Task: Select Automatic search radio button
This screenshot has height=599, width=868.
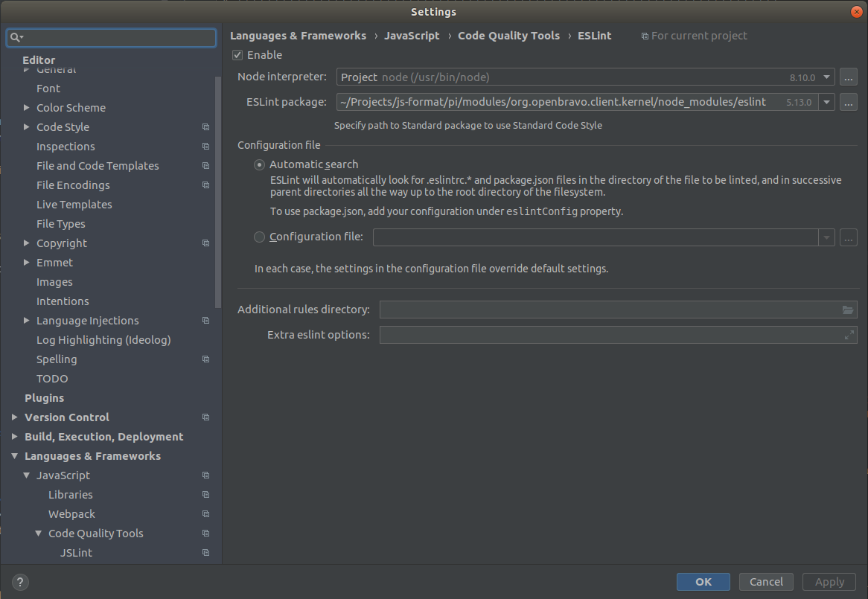Action: click(x=259, y=164)
